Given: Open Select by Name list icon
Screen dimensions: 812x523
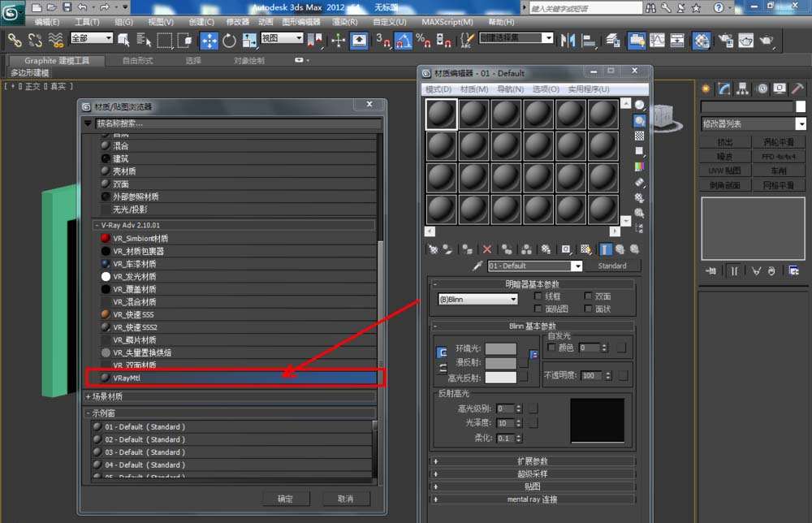Looking at the screenshot, I should coord(144,40).
